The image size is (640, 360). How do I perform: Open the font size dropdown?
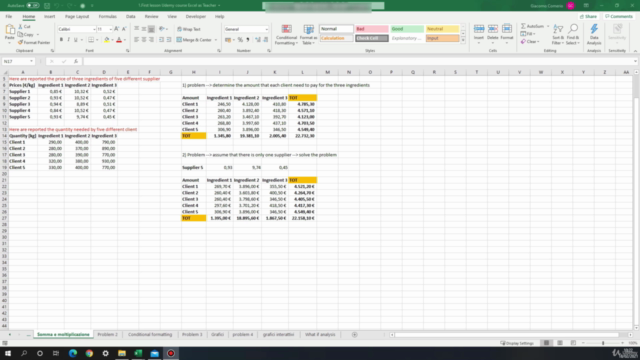click(110, 29)
